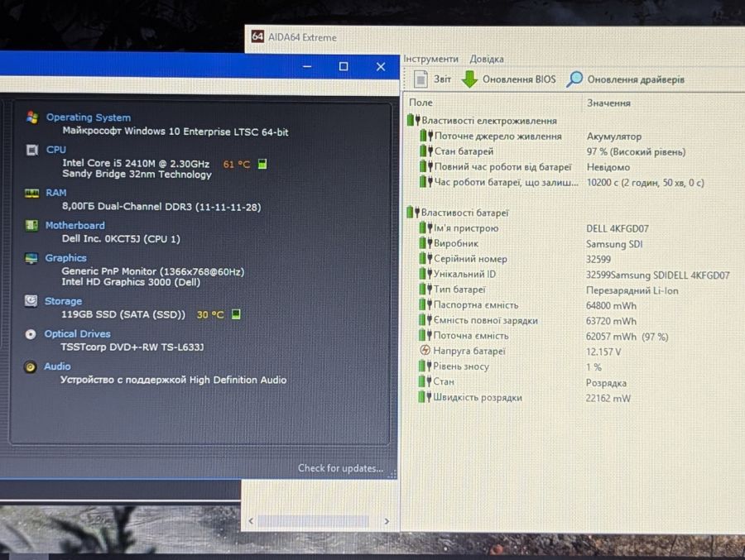Open the Graphics section link
Image resolution: width=745 pixels, height=560 pixels.
[x=65, y=258]
